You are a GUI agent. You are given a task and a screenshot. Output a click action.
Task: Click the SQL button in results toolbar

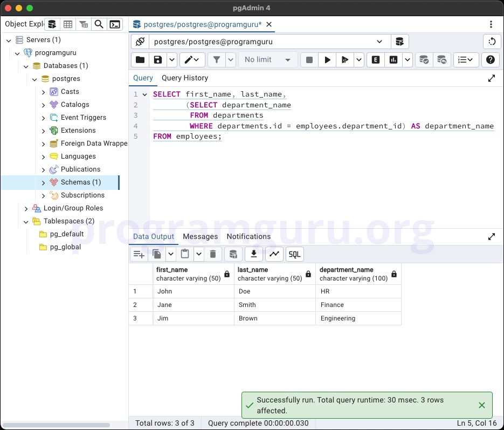[x=294, y=254]
